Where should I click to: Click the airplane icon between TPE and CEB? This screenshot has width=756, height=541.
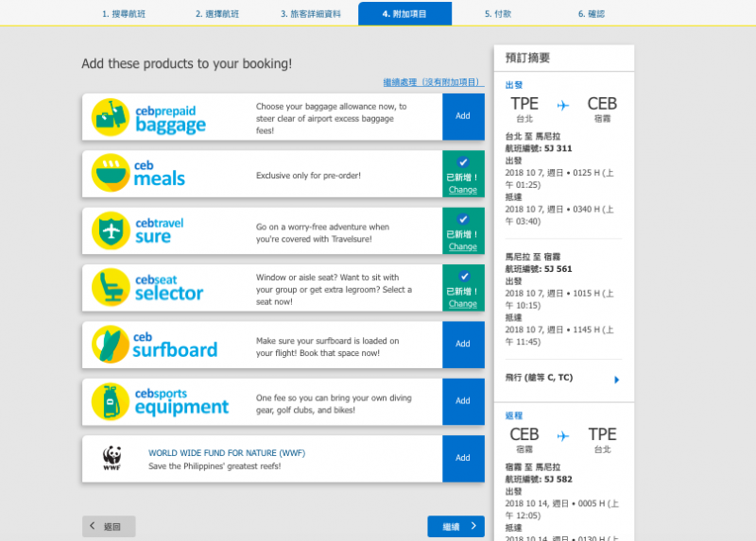(562, 105)
